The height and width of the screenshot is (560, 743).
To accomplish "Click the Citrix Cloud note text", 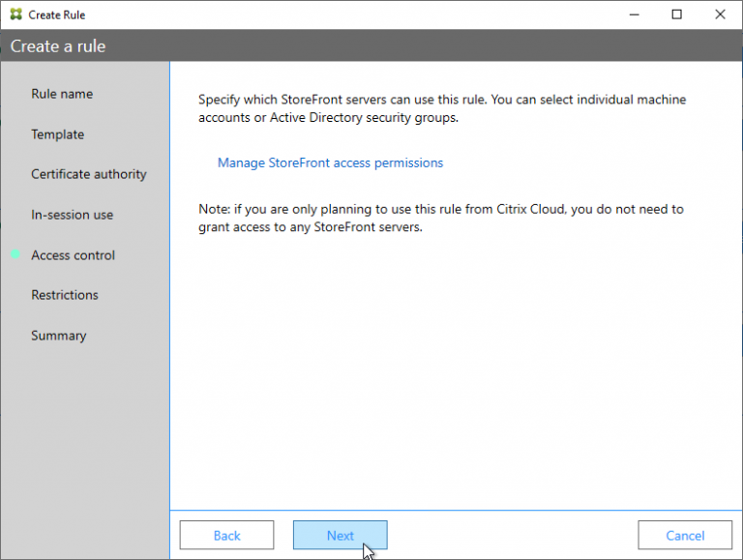I will tap(441, 219).
